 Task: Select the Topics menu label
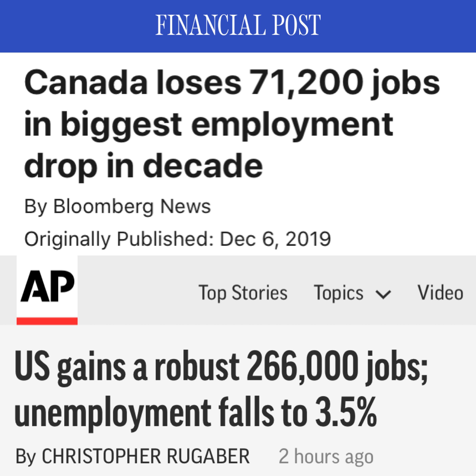coord(338,293)
